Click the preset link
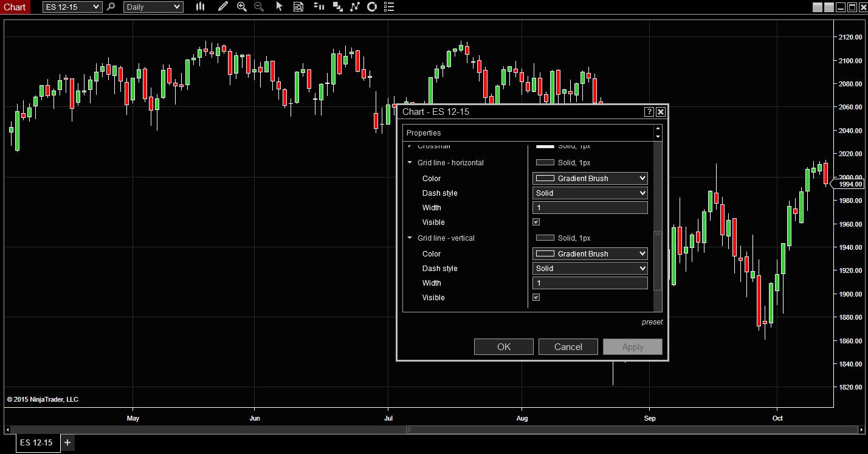Image resolution: width=868 pixels, height=454 pixels. [x=652, y=322]
